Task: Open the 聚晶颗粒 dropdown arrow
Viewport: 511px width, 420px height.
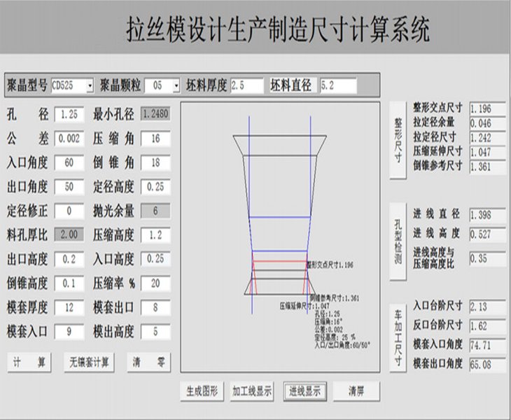Action: (176, 86)
